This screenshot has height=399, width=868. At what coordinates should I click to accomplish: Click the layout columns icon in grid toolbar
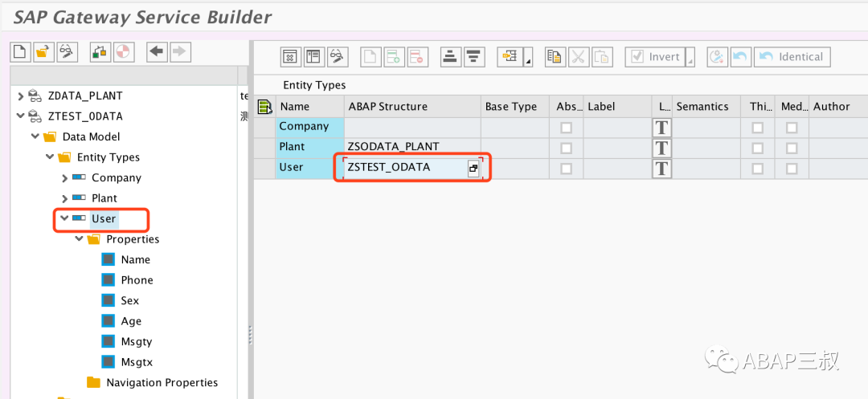314,56
